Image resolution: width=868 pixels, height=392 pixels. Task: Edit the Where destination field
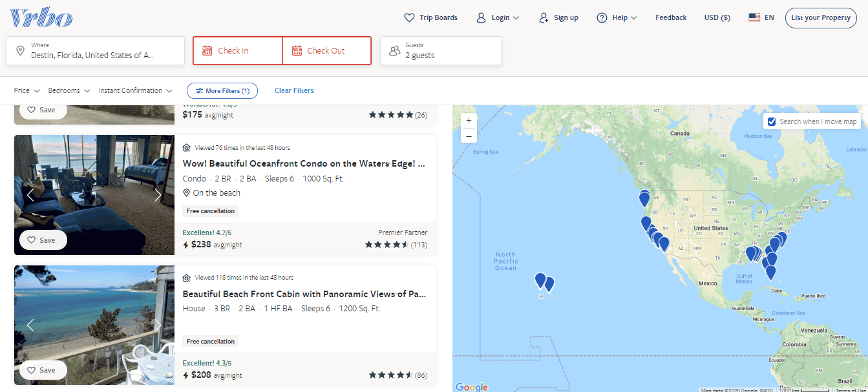[x=95, y=50]
